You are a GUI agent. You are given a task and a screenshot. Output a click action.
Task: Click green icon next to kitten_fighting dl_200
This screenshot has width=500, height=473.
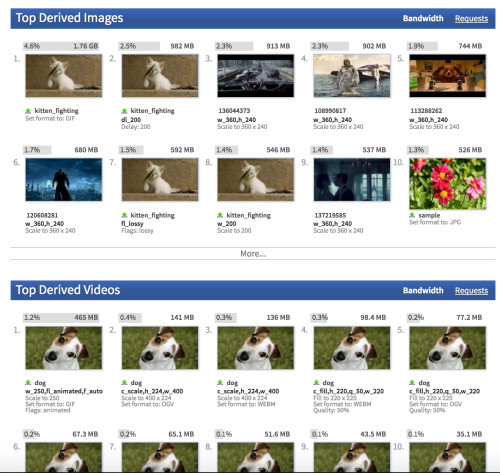pyautogui.click(x=124, y=111)
